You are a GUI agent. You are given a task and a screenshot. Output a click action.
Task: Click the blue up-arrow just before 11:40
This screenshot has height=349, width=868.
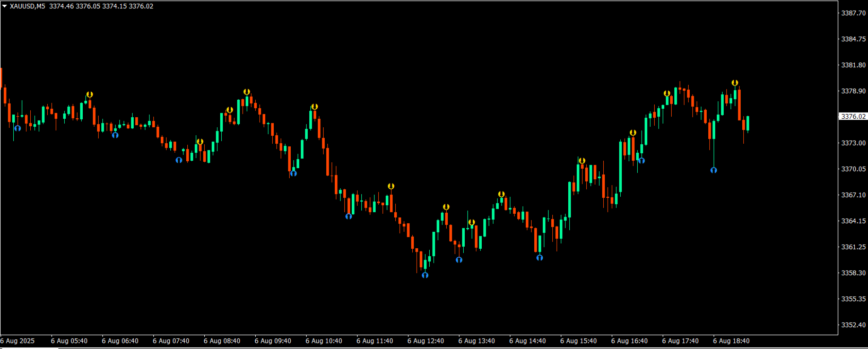coord(349,216)
